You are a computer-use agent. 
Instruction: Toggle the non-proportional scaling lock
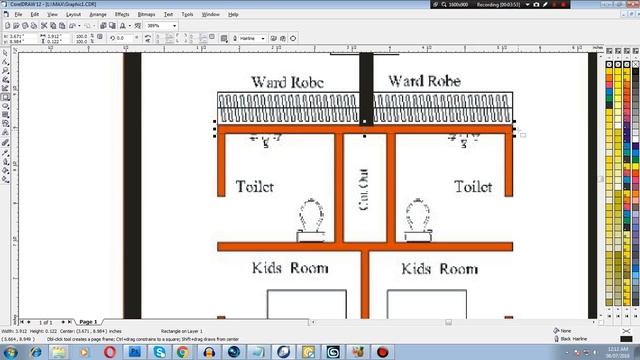coord(100,37)
